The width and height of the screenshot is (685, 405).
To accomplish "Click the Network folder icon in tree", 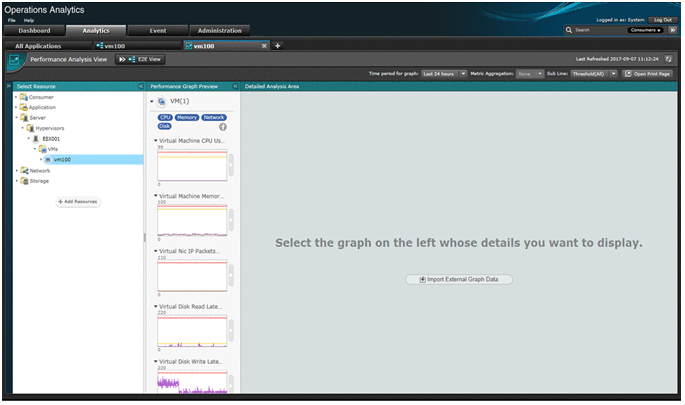I will (x=24, y=171).
